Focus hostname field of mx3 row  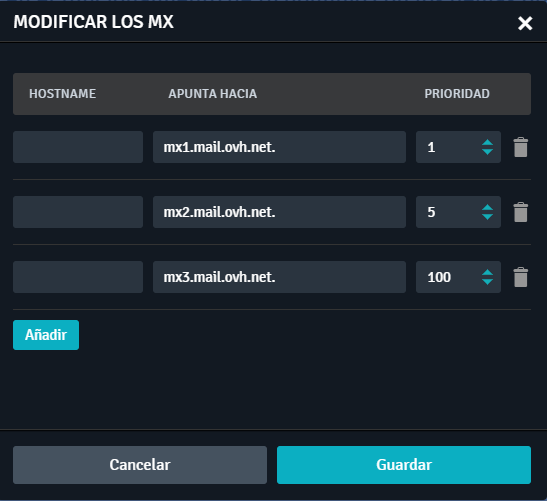coord(78,277)
